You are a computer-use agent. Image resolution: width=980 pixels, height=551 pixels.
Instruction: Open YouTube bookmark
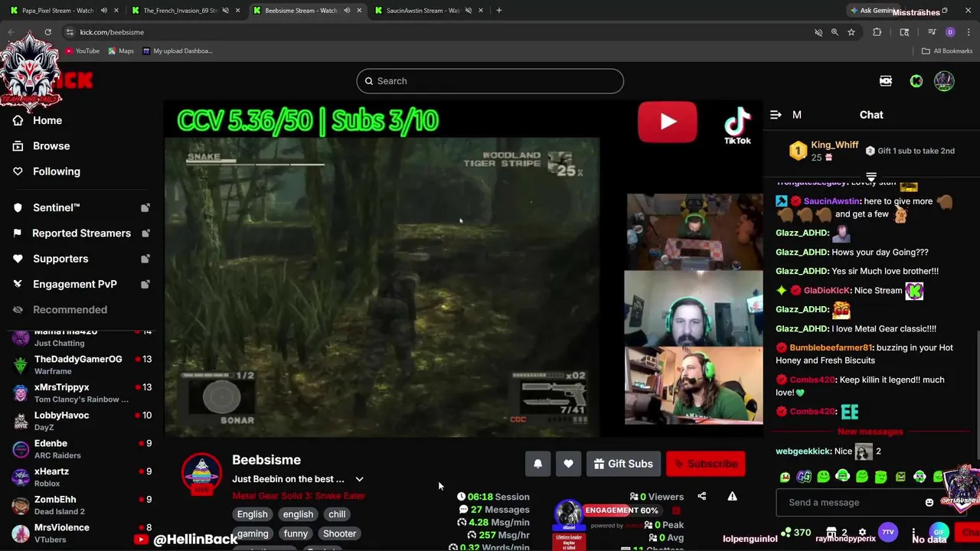coord(82,51)
